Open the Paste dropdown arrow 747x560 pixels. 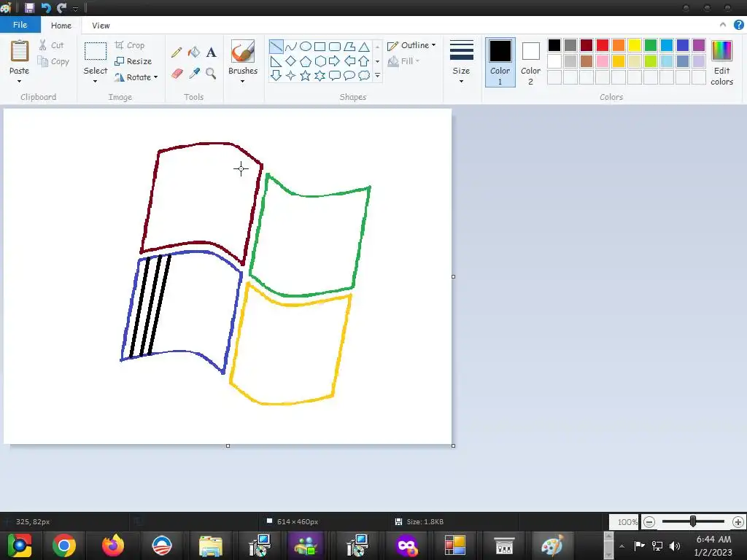tap(20, 82)
